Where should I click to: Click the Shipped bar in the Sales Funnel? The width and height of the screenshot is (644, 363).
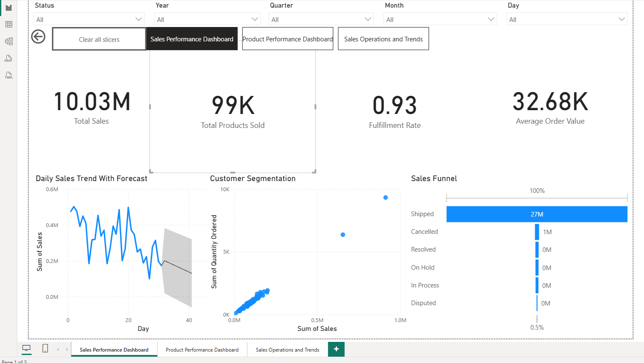(536, 214)
